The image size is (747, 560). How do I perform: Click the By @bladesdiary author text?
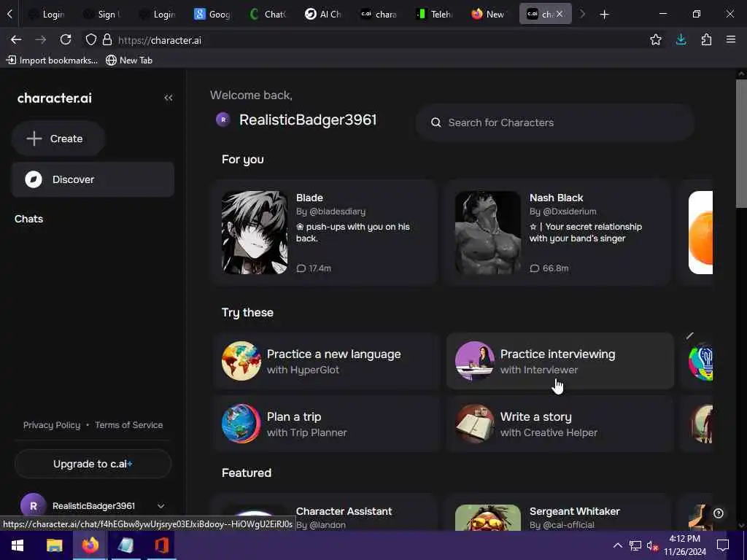click(x=330, y=211)
